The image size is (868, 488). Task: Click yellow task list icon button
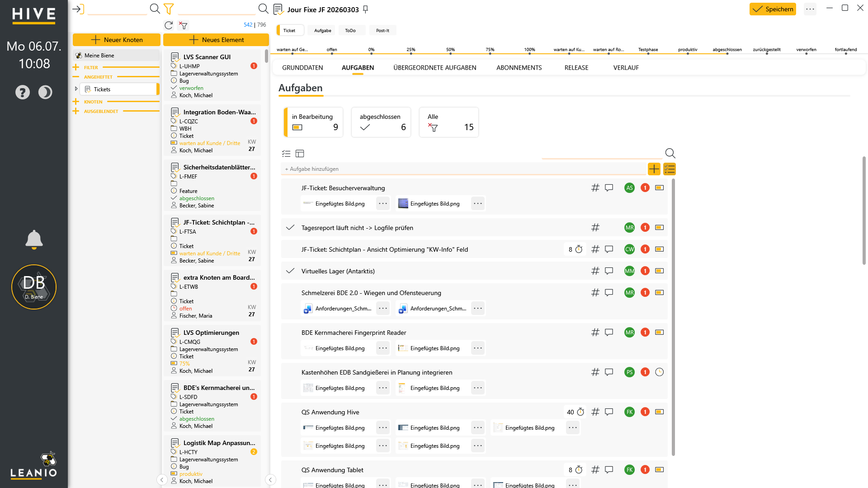(x=670, y=169)
